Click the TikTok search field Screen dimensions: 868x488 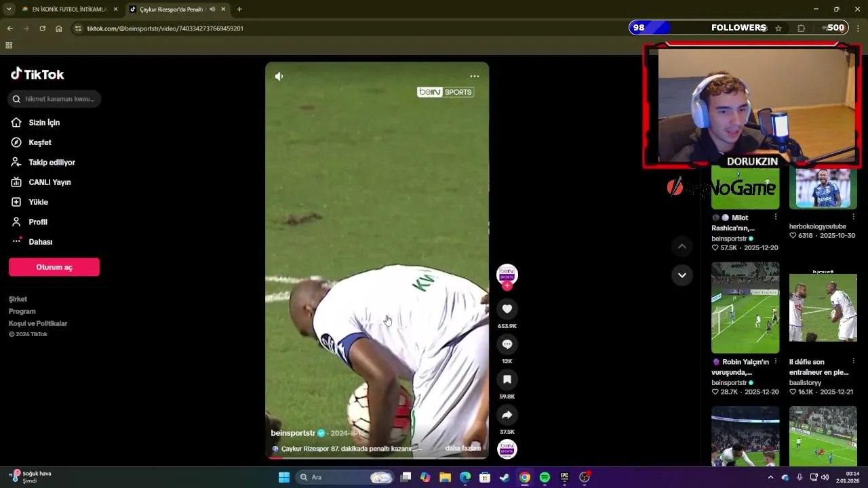click(x=54, y=99)
